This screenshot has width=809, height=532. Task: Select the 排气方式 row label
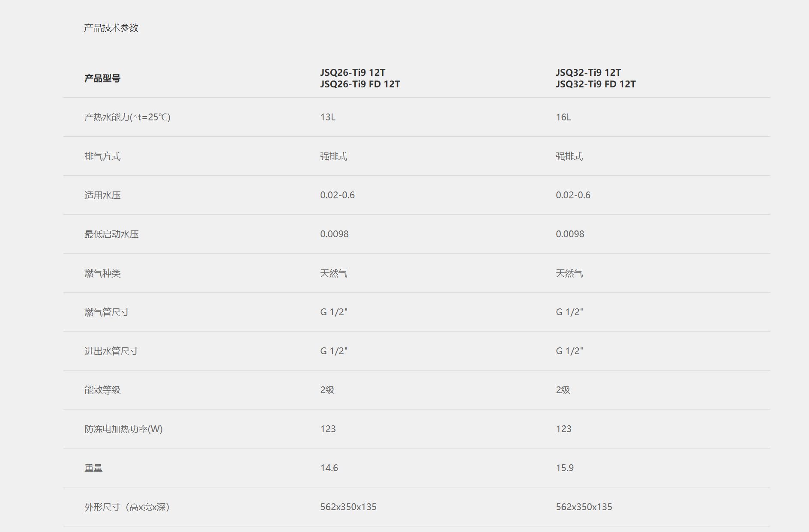pos(102,156)
